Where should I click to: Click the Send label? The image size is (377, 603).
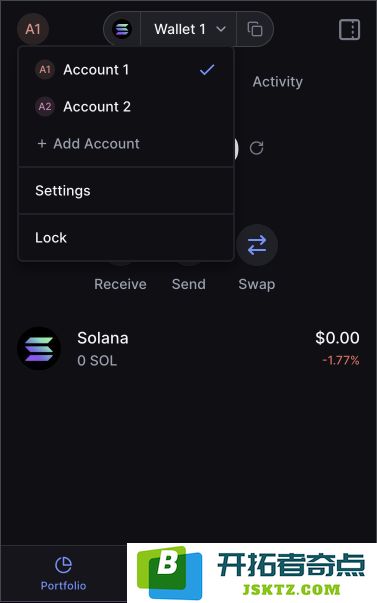(188, 284)
